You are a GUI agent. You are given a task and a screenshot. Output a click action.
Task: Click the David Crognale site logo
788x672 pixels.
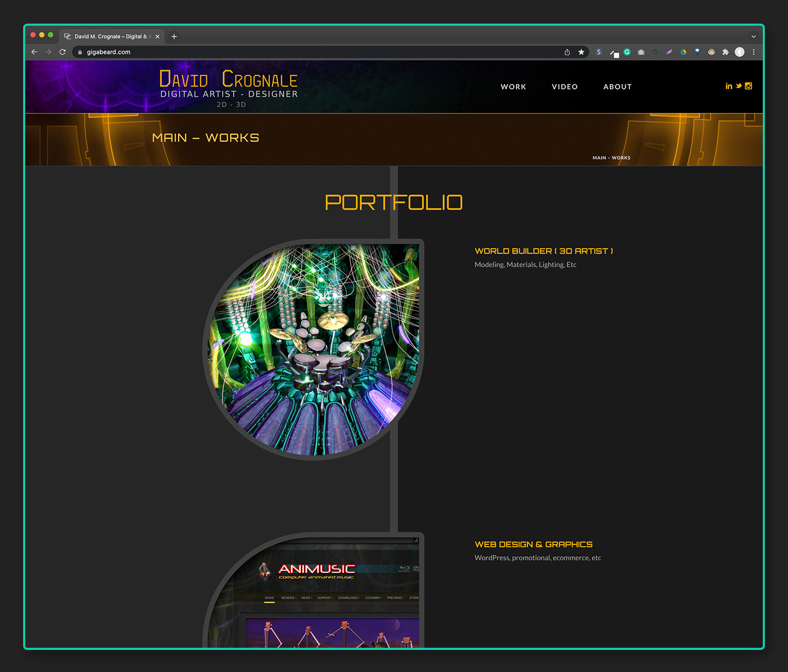pos(229,88)
